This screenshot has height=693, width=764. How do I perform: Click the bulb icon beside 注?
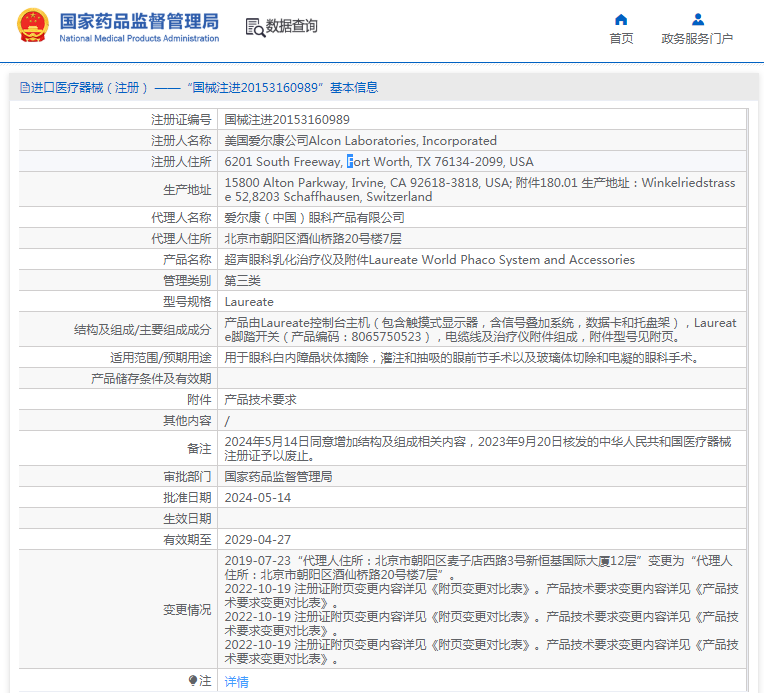point(193,680)
